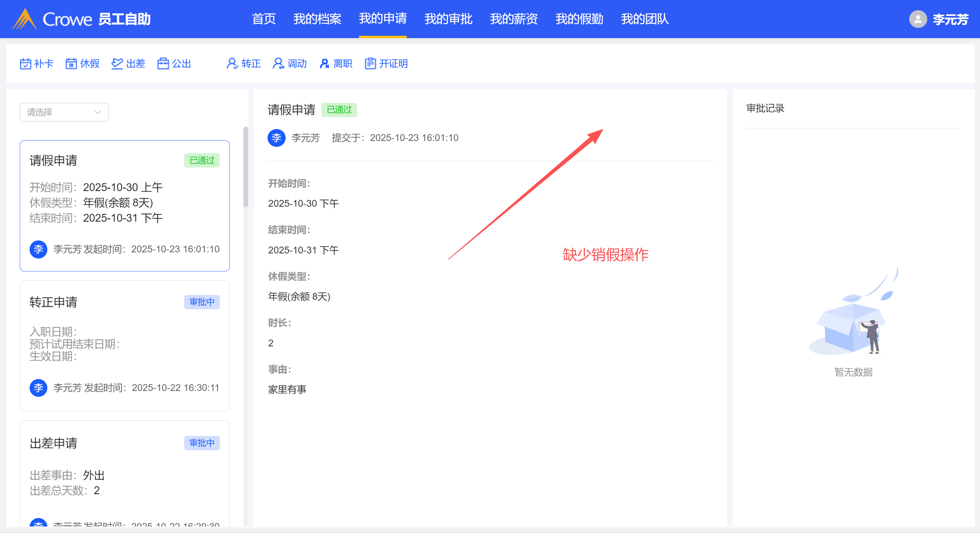Click the 调动 transfer icon
The image size is (980, 533).
point(278,64)
